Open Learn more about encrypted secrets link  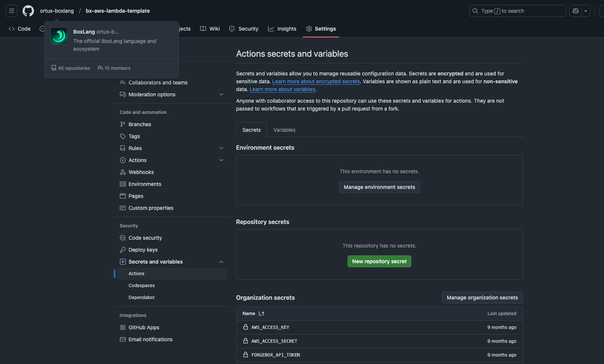(316, 81)
